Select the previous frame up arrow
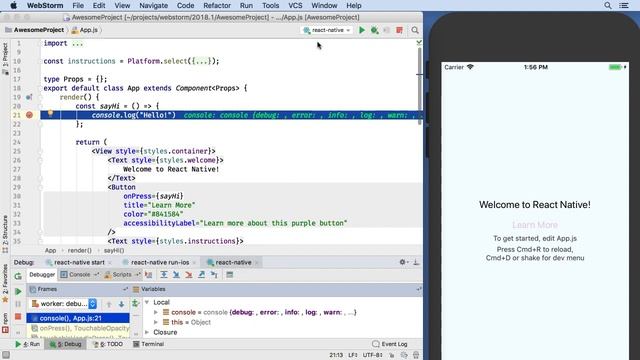 [x=109, y=304]
